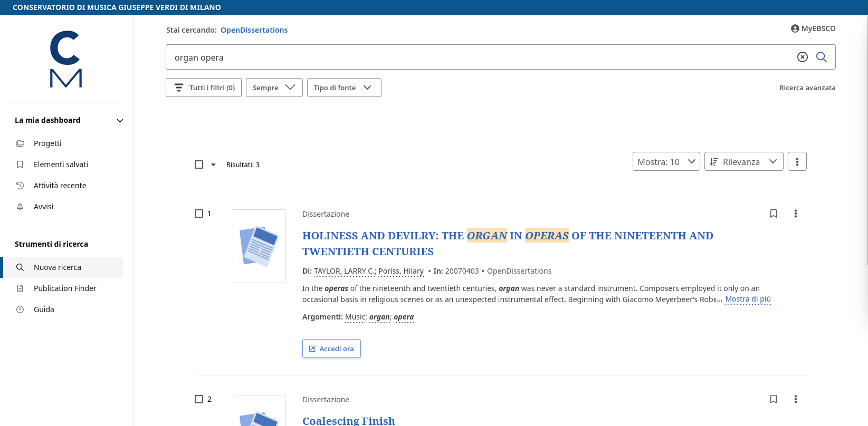The image size is (868, 426).
Task: Bookmark result 2 Coalescing Finish
Action: pyautogui.click(x=774, y=399)
